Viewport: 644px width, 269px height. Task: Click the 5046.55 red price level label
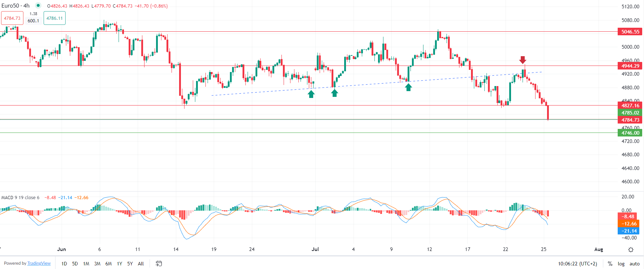tap(630, 32)
